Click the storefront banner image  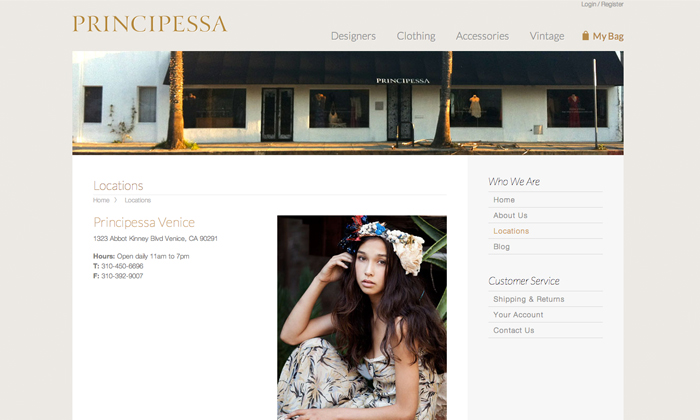348,103
